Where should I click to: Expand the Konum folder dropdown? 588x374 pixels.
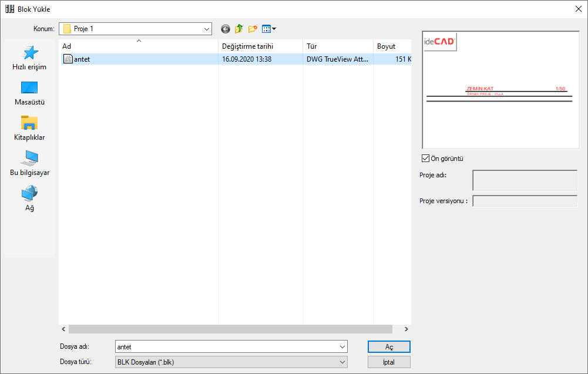pos(207,29)
